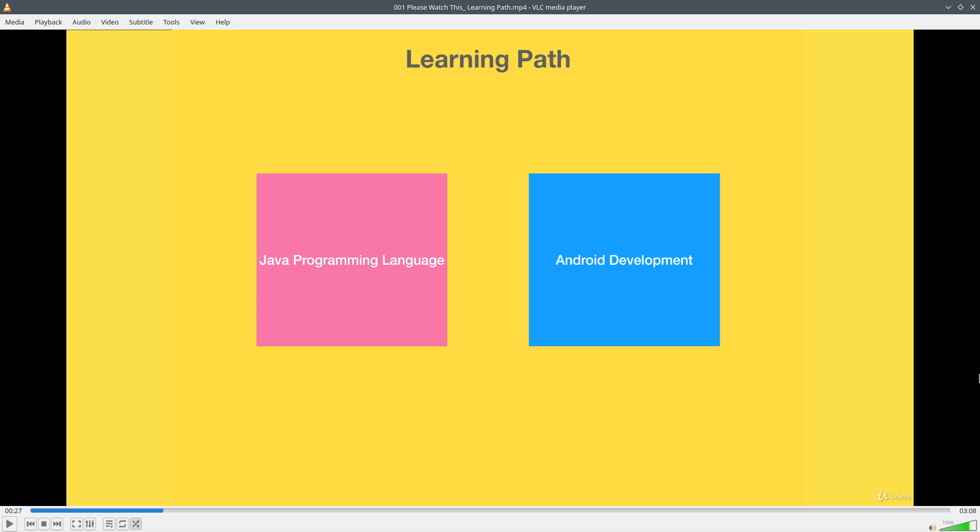Open the Audio menu
This screenshot has width=980, height=532.
coord(82,22)
